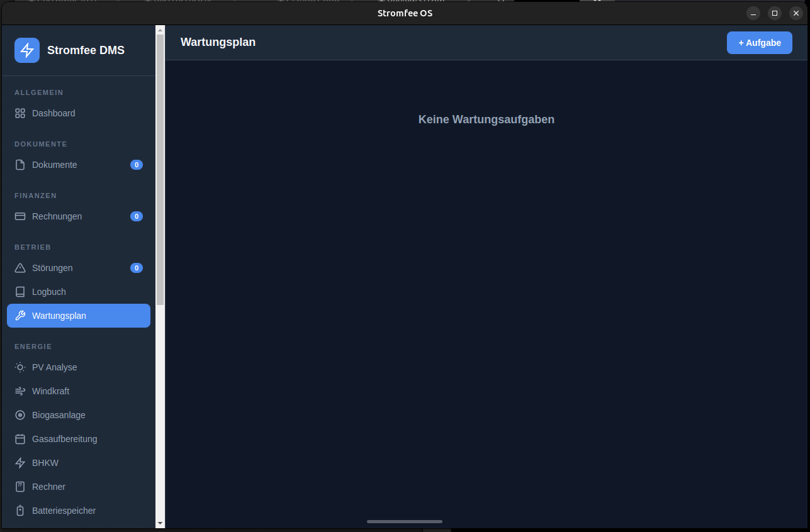Screen dimensions: 810x532
Task: Go to the Gasaufbereitung page
Action: pos(64,439)
